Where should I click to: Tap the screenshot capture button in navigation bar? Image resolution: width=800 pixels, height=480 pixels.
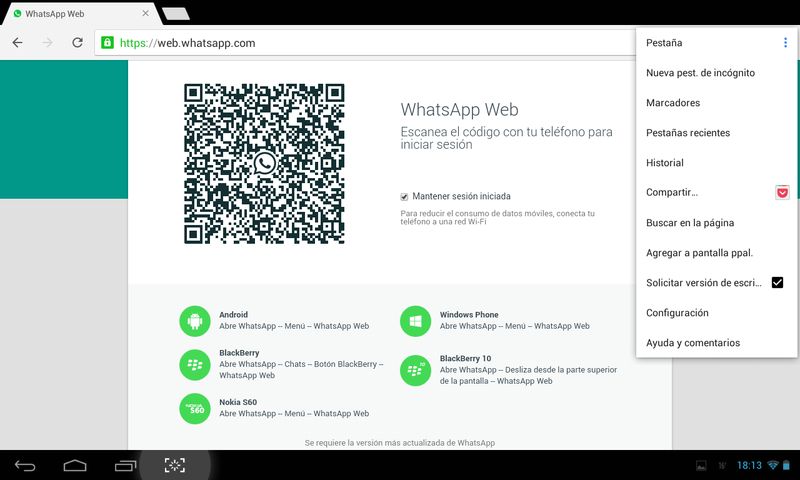click(175, 465)
